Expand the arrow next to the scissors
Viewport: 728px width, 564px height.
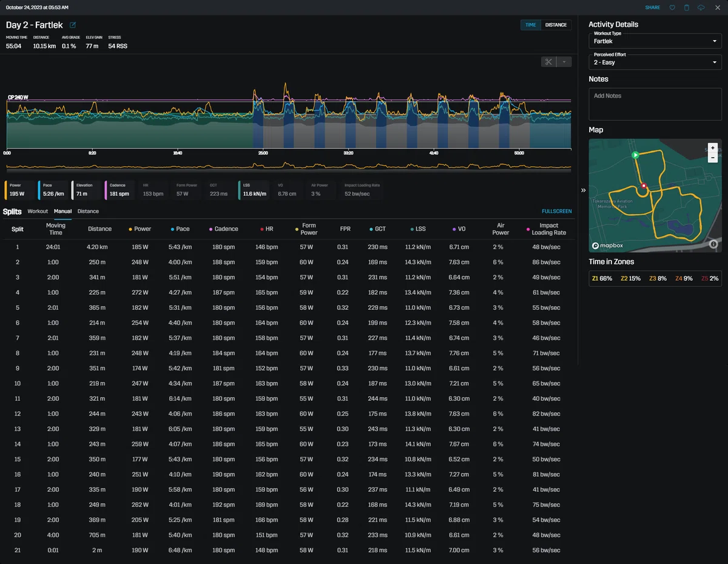[564, 62]
